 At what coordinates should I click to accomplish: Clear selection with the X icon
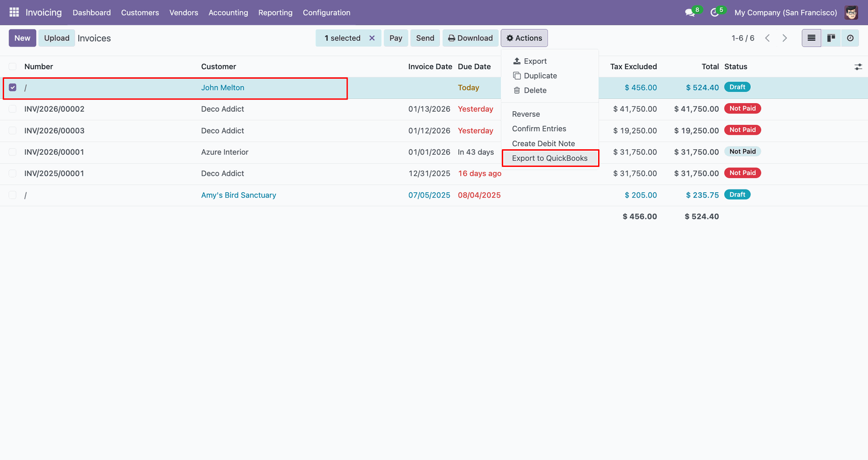[372, 38]
